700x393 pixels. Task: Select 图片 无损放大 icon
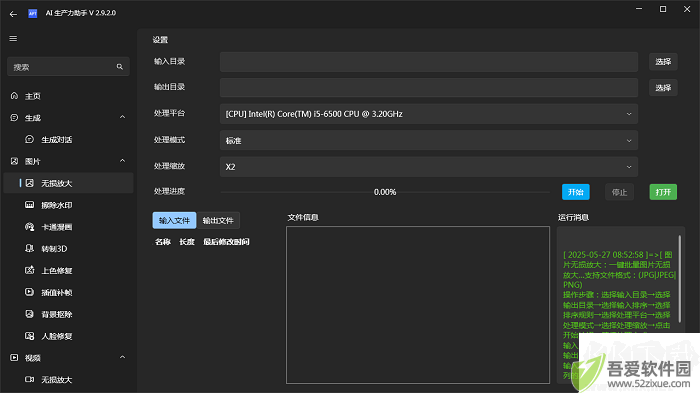[x=29, y=183]
